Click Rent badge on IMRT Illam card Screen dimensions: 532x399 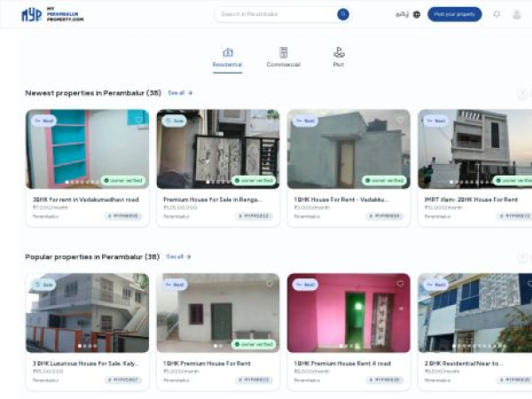436,121
